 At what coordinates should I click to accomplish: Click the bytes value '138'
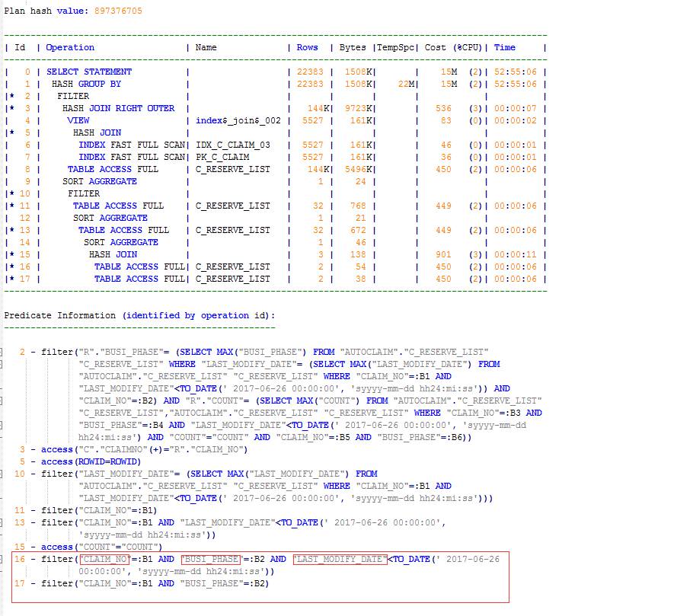[x=358, y=254]
